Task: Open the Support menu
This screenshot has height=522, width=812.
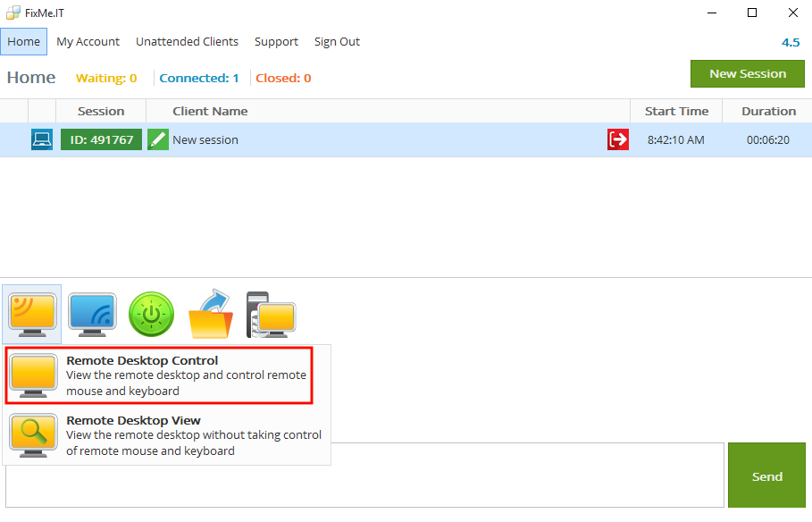Action: tap(276, 41)
